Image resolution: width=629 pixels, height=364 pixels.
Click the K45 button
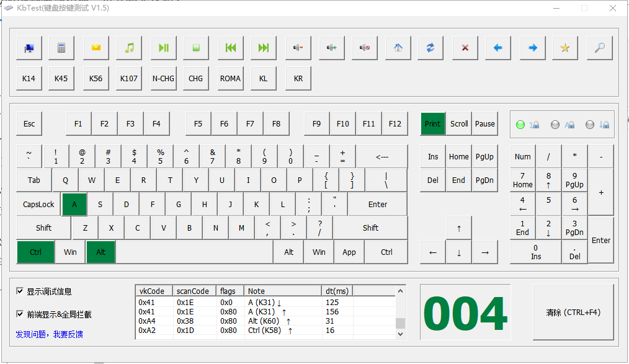click(61, 79)
